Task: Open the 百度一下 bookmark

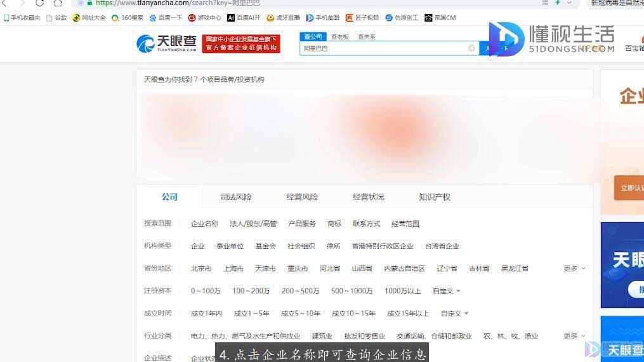Action: tap(166, 18)
